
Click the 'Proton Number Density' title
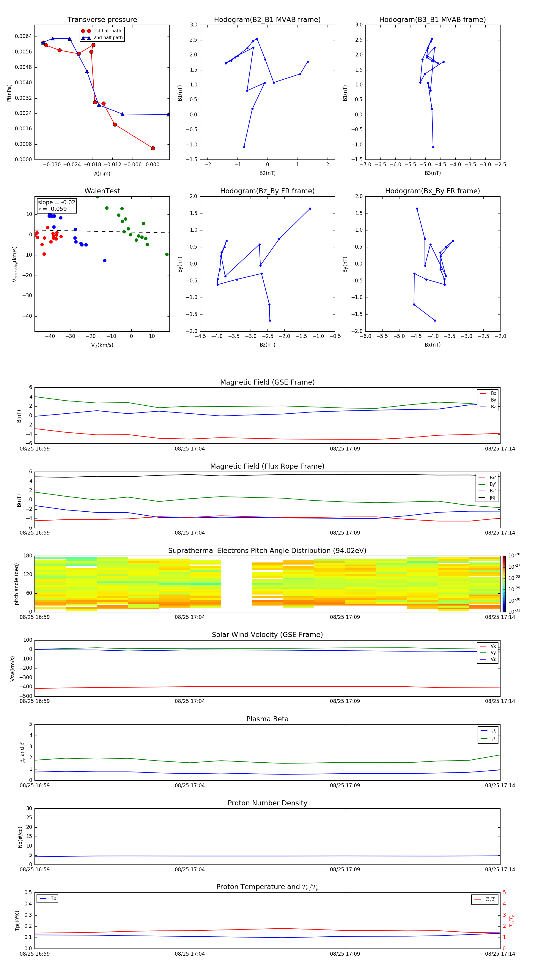(267, 803)
